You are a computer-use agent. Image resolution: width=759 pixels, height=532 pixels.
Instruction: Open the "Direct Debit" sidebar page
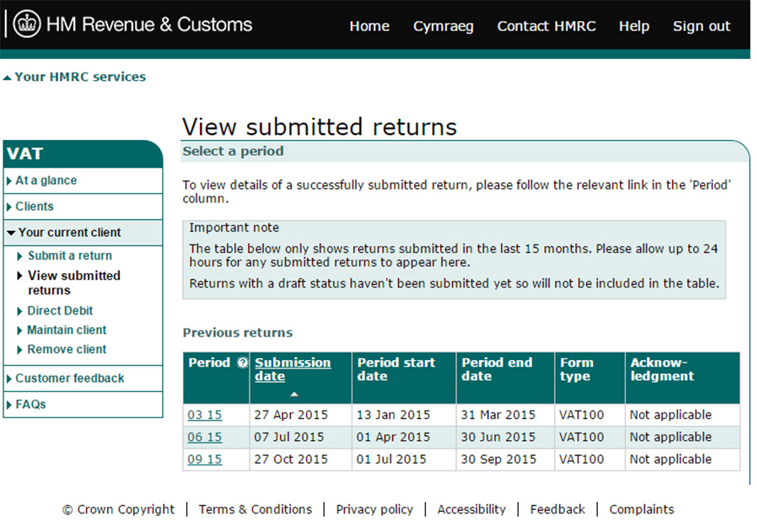[x=57, y=311]
